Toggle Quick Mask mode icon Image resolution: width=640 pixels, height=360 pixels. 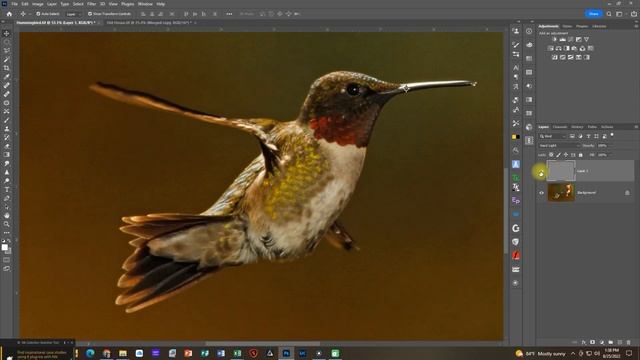tap(7, 260)
